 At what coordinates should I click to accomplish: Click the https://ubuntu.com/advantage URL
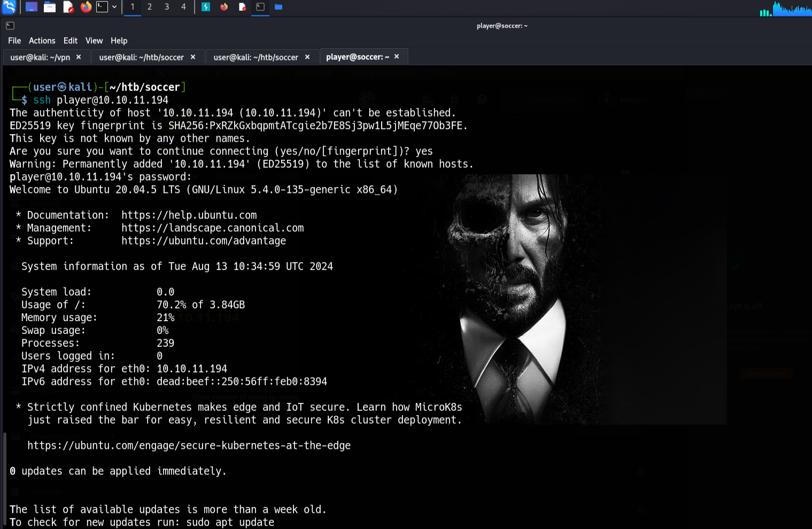coord(204,241)
